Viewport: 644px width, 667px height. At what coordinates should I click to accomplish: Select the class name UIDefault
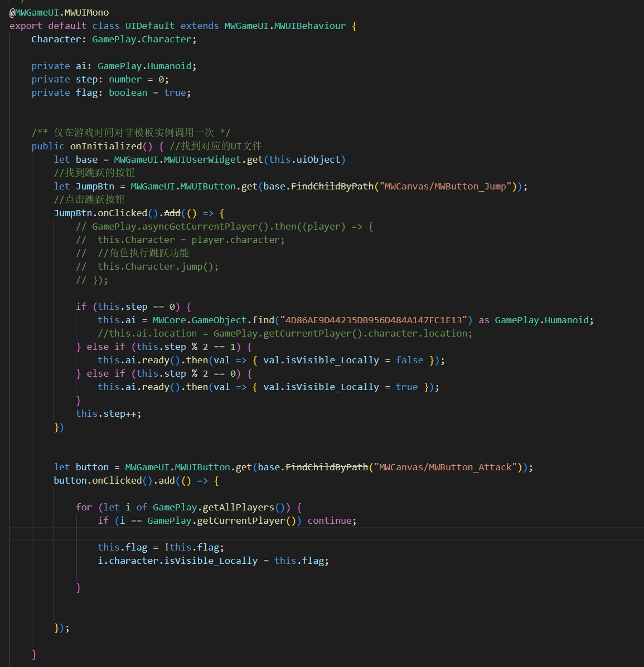pos(150,26)
